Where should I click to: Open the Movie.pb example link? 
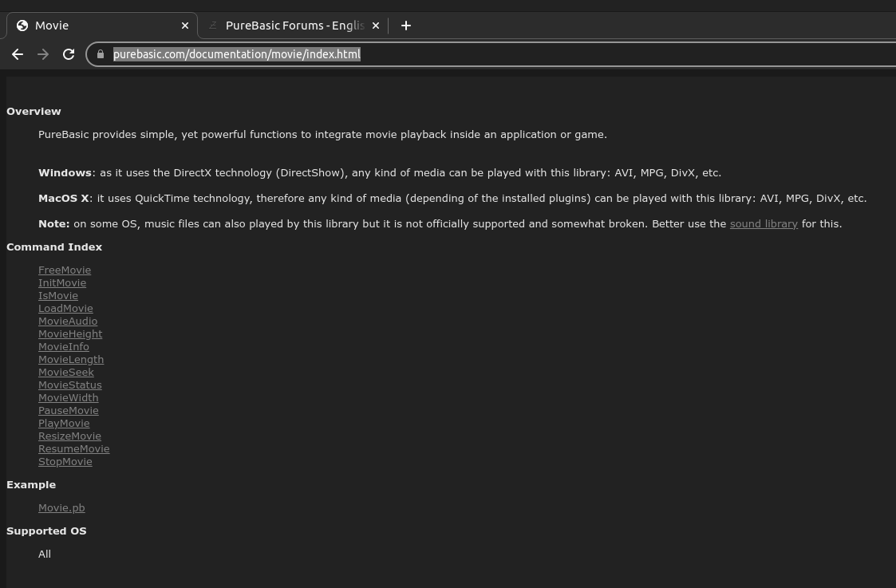pos(61,508)
